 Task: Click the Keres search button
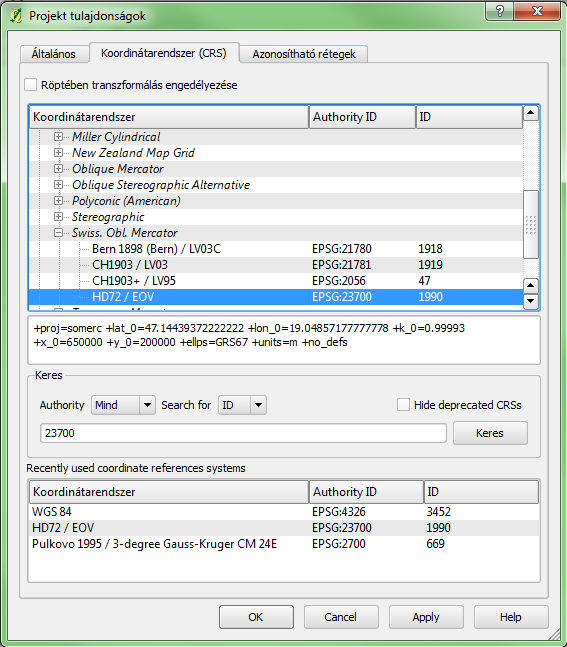[x=490, y=433]
